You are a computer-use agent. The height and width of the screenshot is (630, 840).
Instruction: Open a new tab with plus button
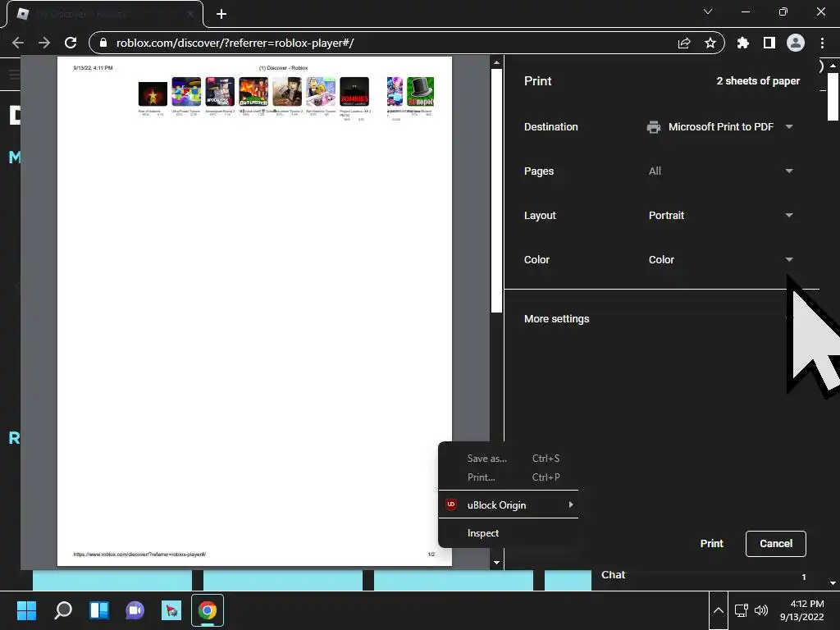[x=221, y=14]
